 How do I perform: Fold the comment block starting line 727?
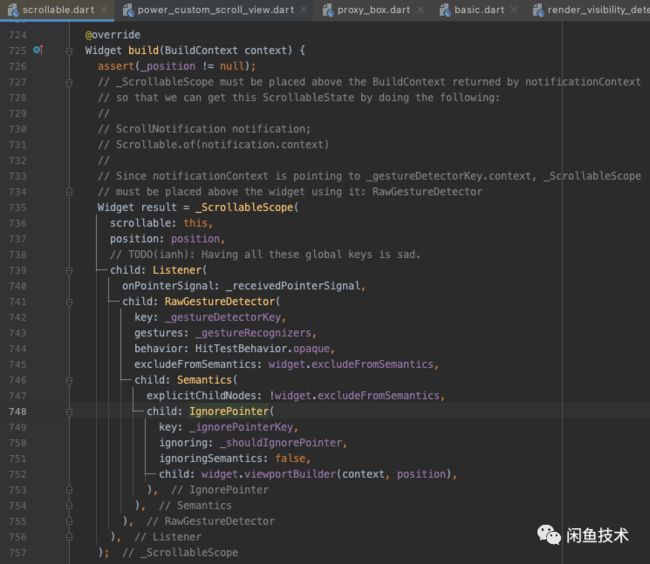tap(69, 82)
